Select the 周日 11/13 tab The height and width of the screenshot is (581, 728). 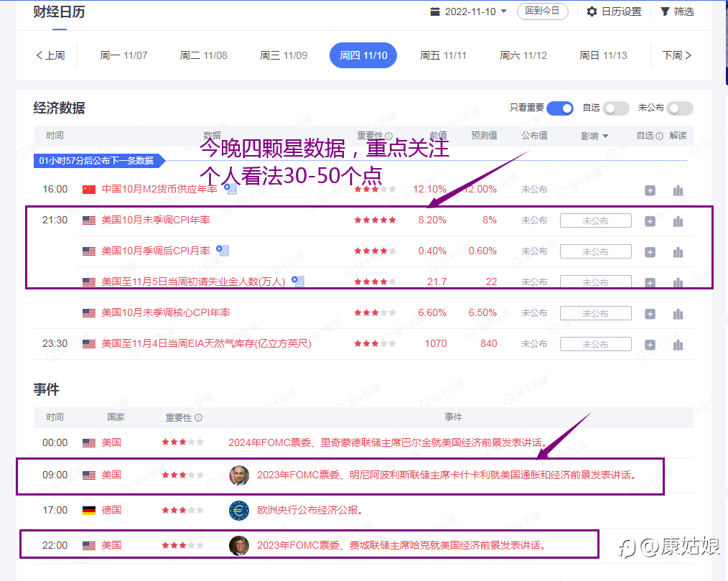(x=603, y=55)
